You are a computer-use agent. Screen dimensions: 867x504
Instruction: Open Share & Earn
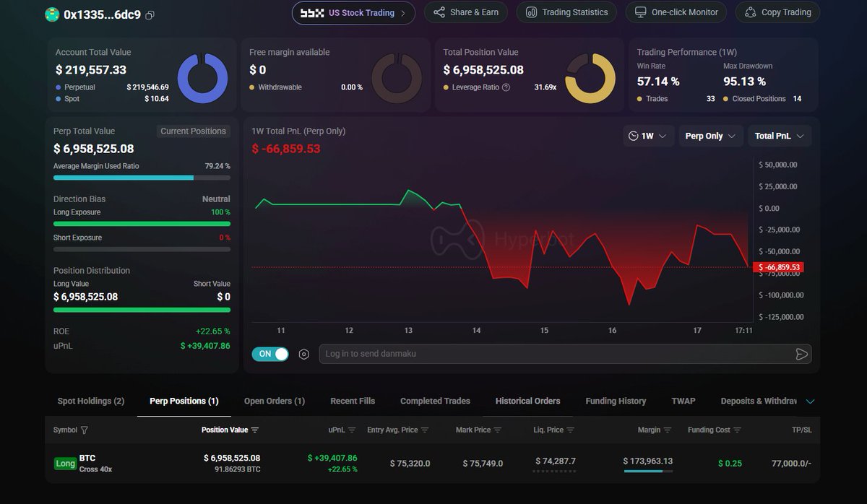click(466, 12)
